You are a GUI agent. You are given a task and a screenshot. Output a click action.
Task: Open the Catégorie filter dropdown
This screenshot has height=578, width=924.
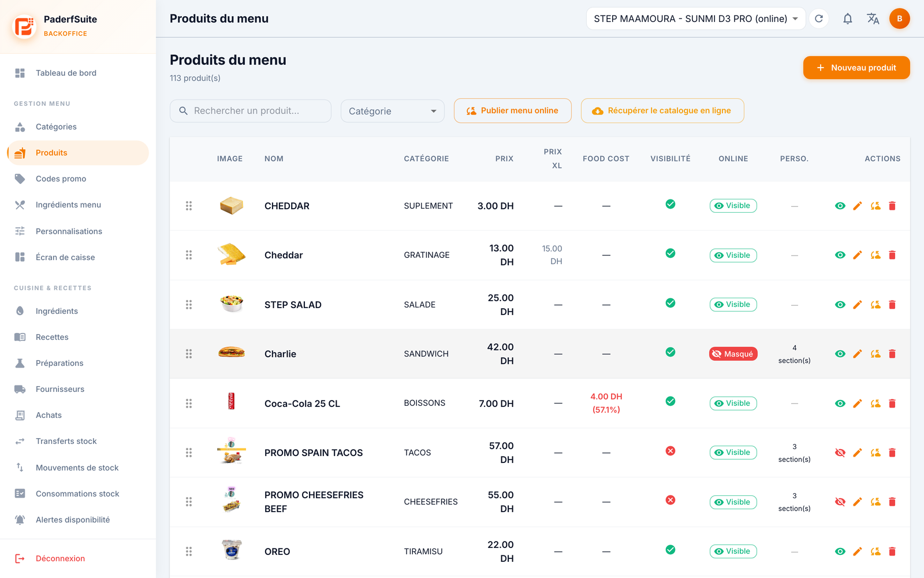tap(393, 111)
